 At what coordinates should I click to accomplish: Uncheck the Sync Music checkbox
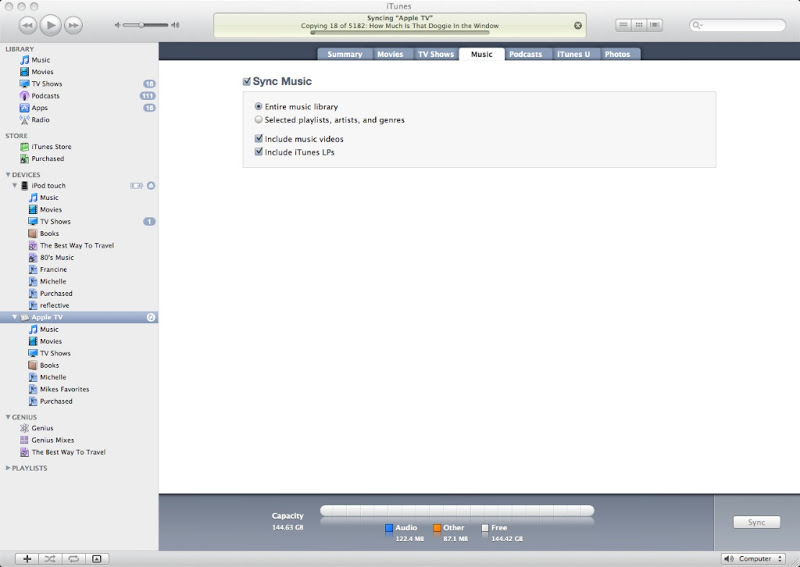247,82
